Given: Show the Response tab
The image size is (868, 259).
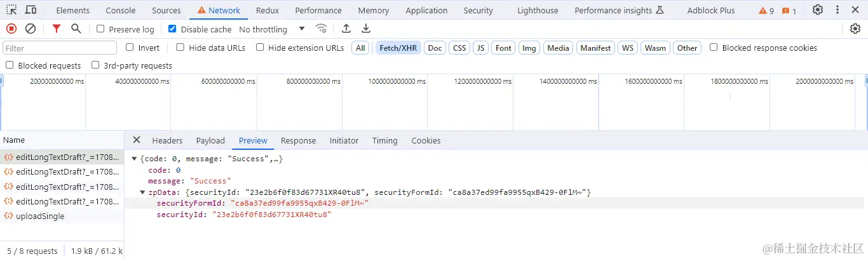Looking at the screenshot, I should click(x=298, y=140).
